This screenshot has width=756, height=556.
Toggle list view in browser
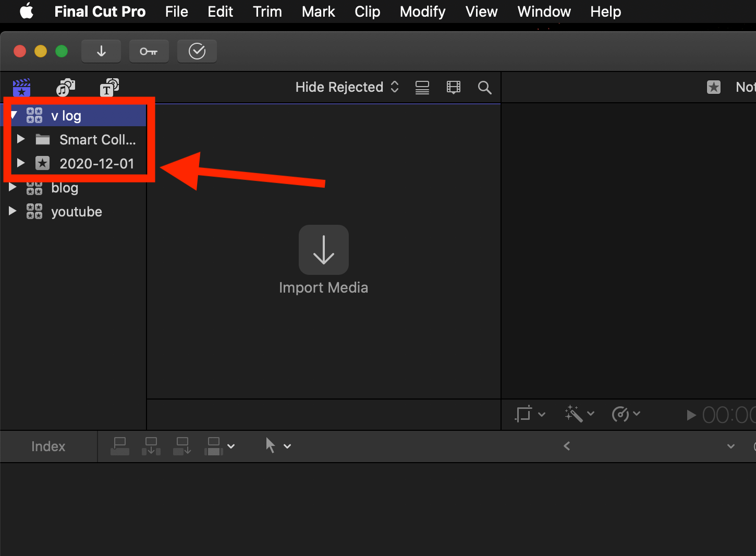pos(422,87)
